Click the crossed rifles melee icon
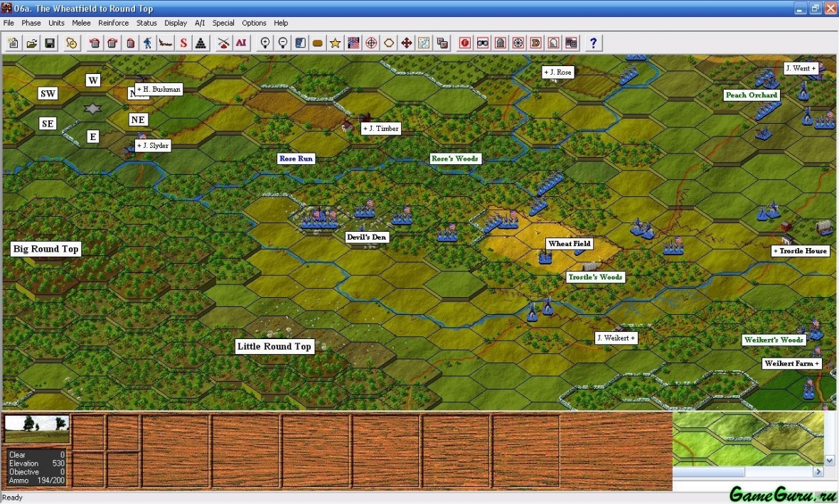The image size is (839, 504). tap(224, 43)
